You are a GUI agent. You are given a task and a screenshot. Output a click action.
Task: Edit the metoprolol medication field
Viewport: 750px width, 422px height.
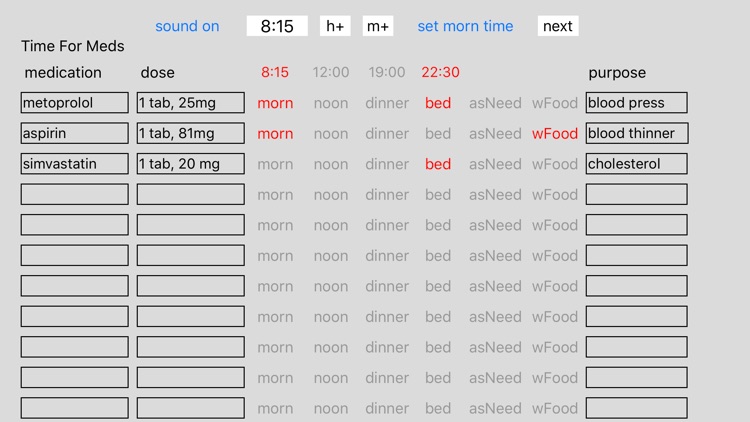click(x=75, y=103)
